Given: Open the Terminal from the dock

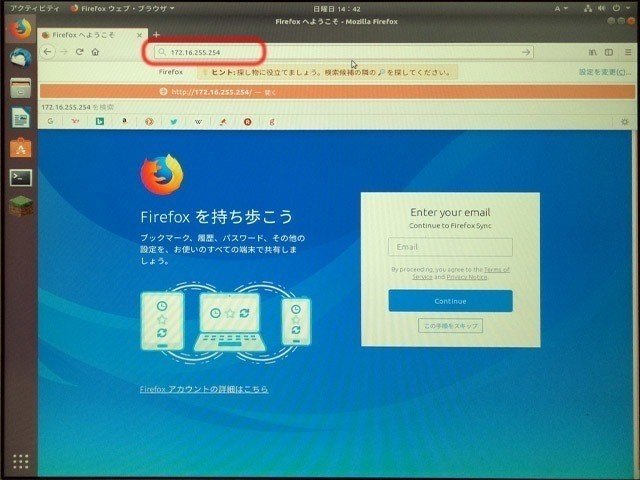Looking at the screenshot, I should (x=20, y=178).
